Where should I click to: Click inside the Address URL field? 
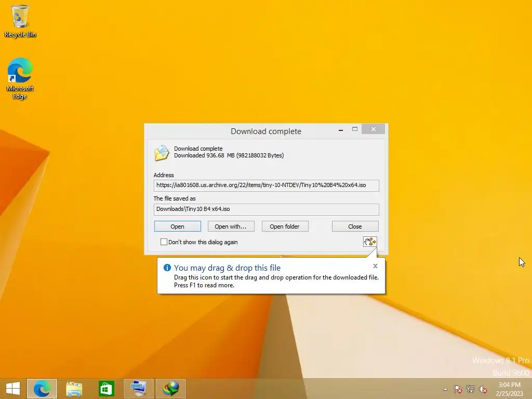click(267, 185)
